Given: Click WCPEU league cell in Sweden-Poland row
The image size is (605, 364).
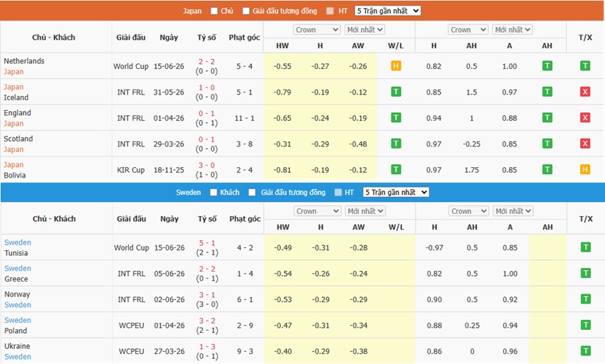Looking at the screenshot, I should 132,326.
